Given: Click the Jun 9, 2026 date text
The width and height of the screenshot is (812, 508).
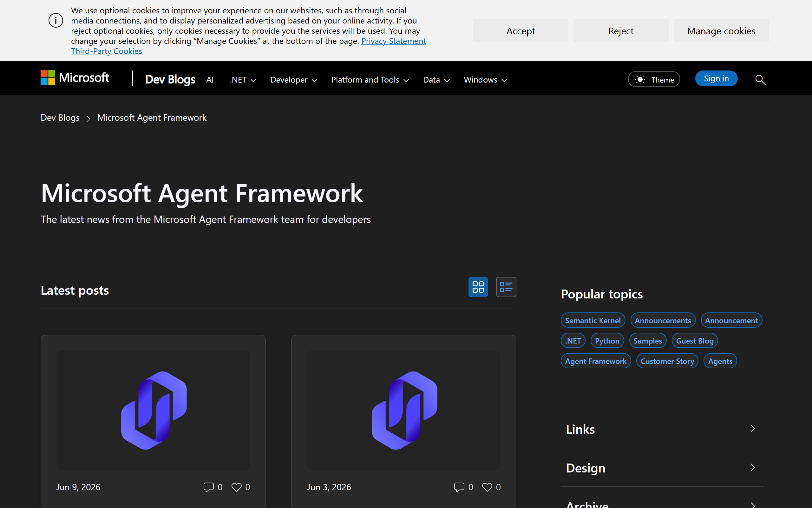Looking at the screenshot, I should click(78, 487).
